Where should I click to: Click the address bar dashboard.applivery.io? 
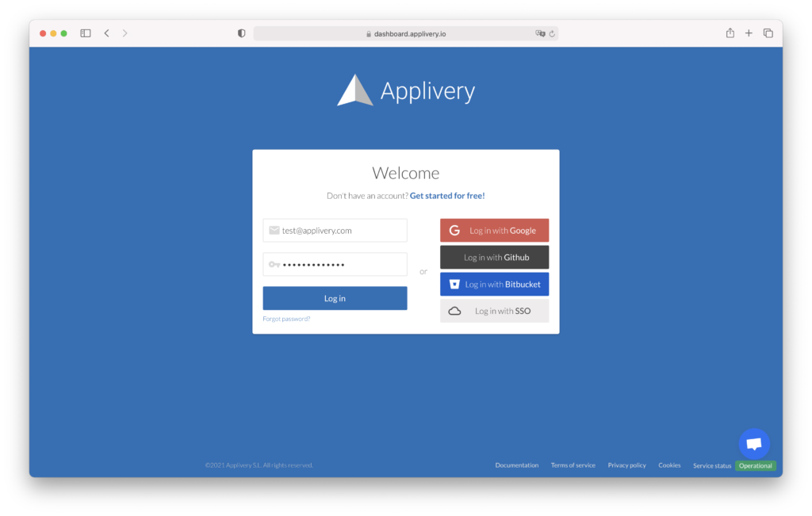tap(406, 33)
